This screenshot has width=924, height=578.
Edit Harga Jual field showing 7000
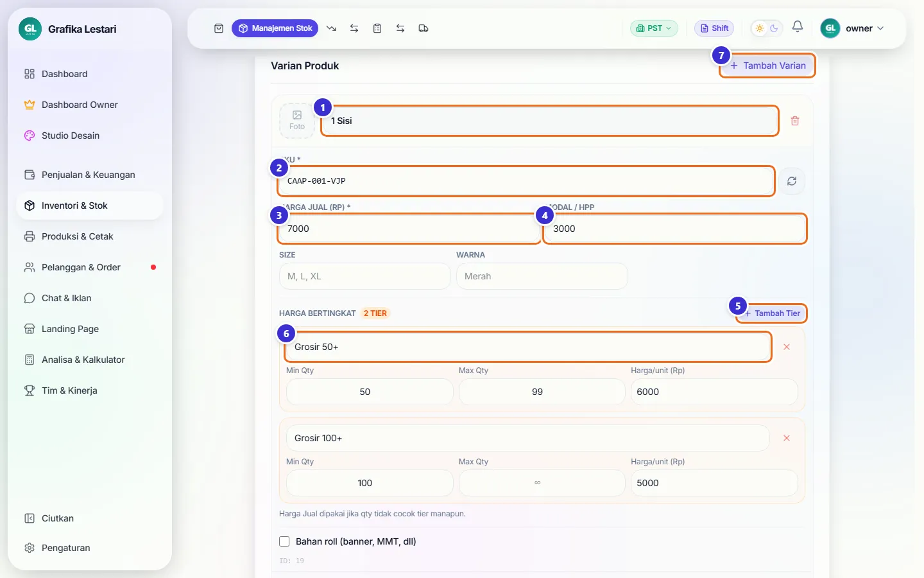tap(409, 229)
